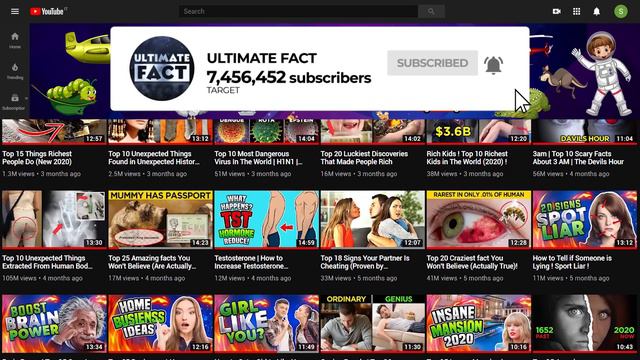Click the BOOST BRAIN POWER thumbnail
The height and width of the screenshot is (360, 640).
pyautogui.click(x=54, y=324)
